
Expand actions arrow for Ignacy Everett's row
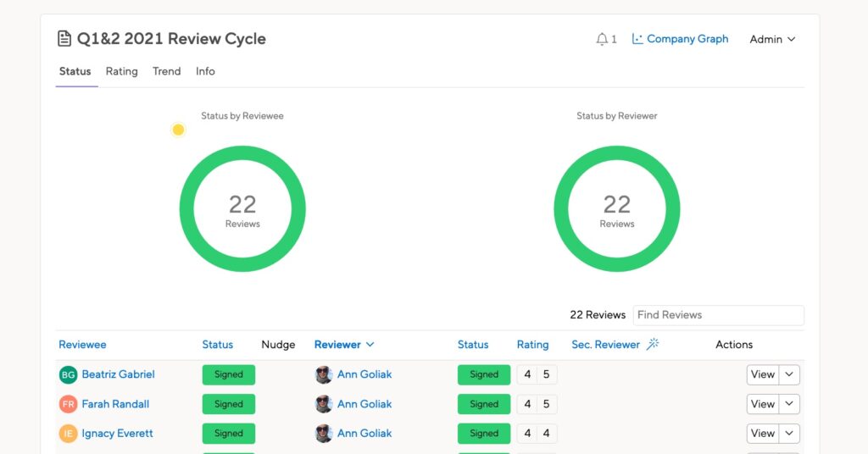click(789, 434)
